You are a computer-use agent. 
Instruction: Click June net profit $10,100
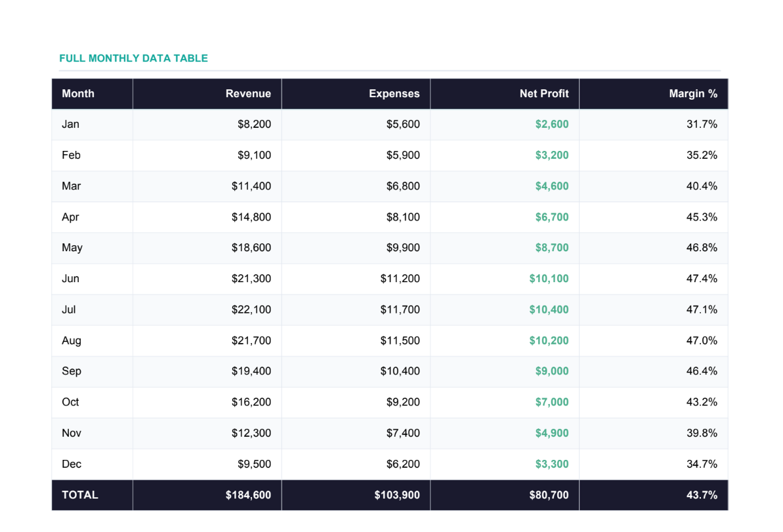pyautogui.click(x=549, y=279)
